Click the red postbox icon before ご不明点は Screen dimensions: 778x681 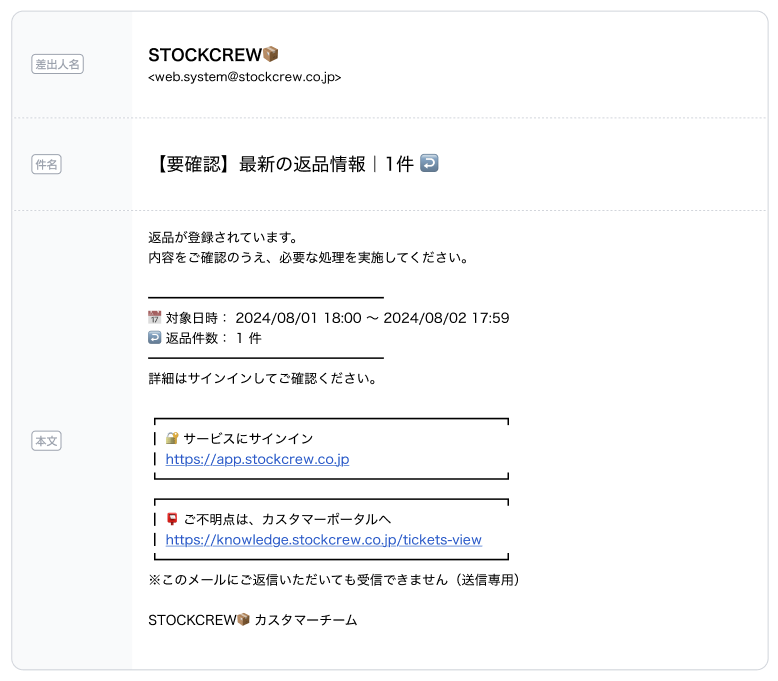(x=172, y=519)
